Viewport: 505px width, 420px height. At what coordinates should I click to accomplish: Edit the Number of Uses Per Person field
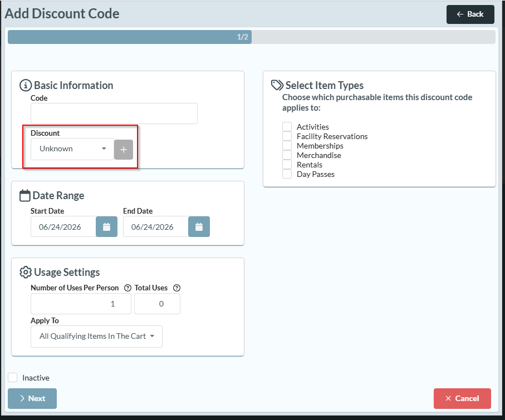pos(81,304)
